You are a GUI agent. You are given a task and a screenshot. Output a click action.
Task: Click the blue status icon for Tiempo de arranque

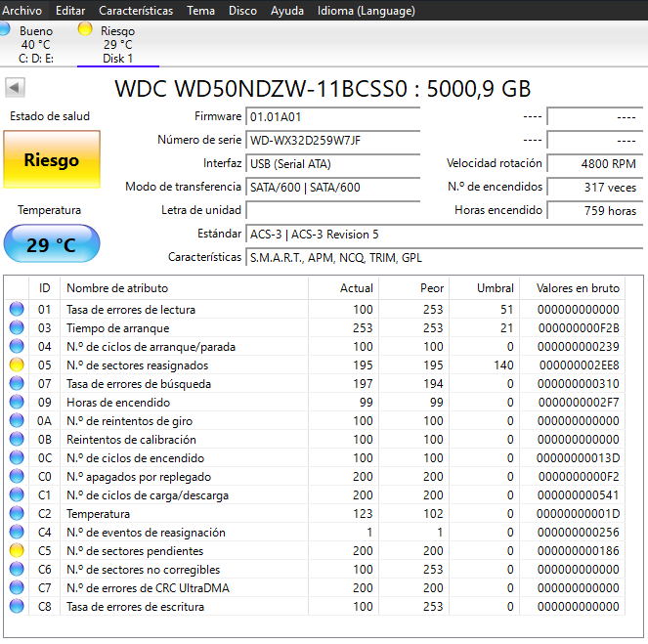(x=17, y=327)
